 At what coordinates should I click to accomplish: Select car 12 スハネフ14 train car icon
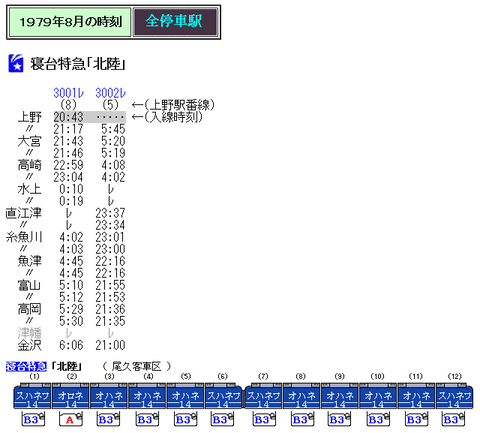(x=454, y=396)
